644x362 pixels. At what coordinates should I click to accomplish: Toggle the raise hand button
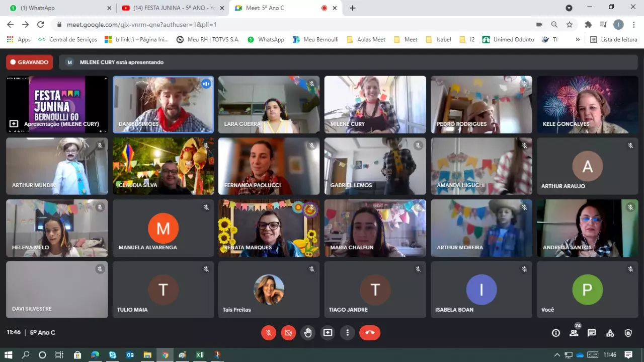tap(308, 333)
